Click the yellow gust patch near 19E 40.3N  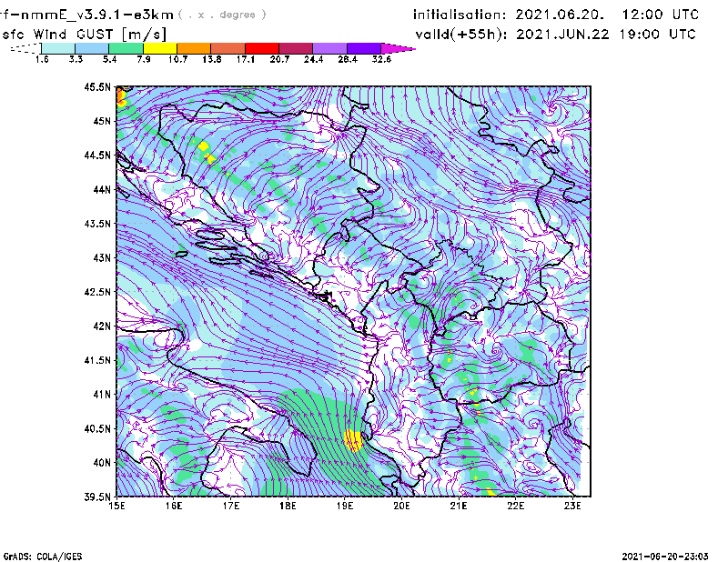tap(354, 440)
